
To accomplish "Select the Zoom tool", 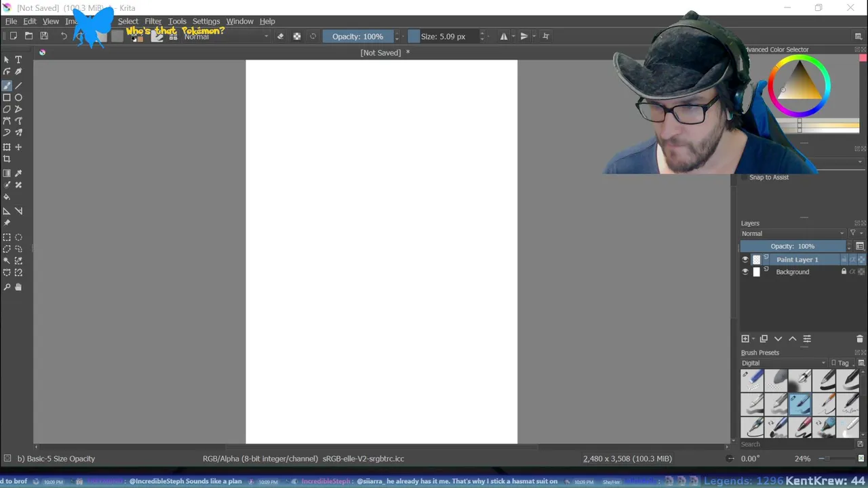I will coord(7,287).
